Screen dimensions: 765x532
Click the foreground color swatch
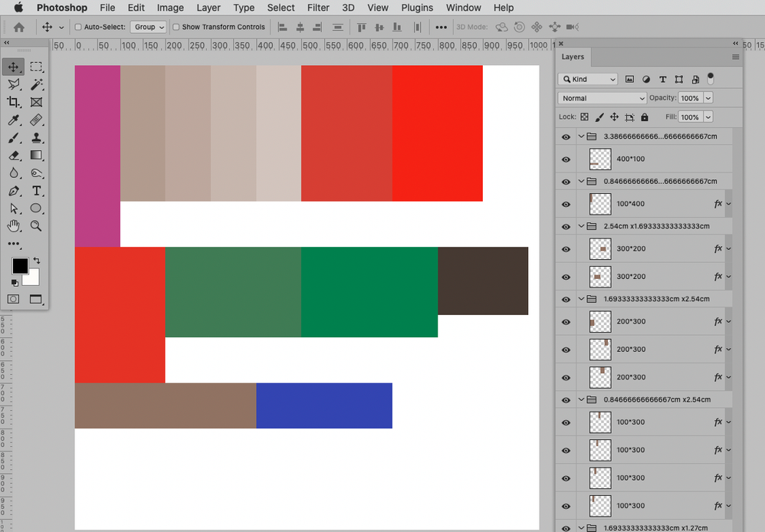click(19, 266)
